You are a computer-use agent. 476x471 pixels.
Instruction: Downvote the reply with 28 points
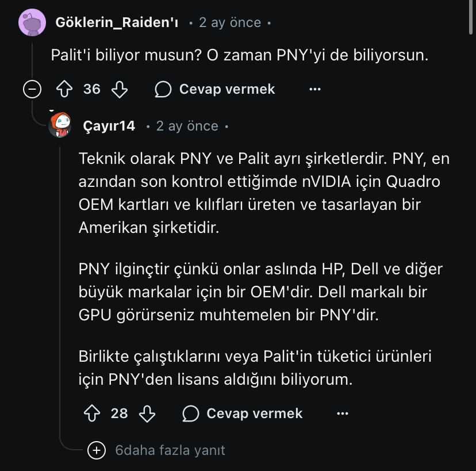(x=148, y=413)
